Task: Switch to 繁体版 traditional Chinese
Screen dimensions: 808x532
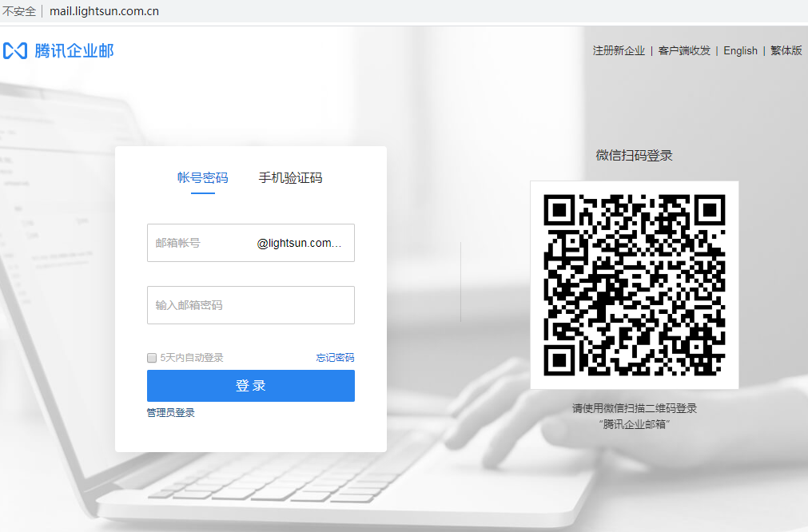Action: [x=786, y=51]
